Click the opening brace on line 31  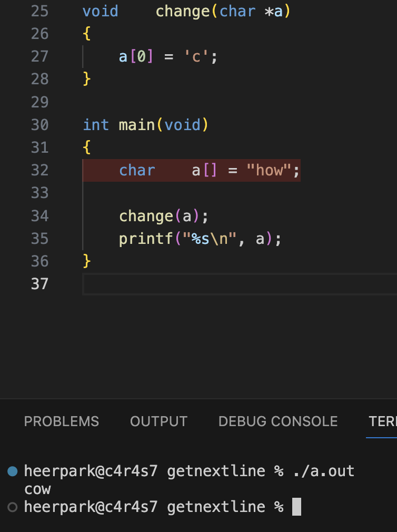[x=87, y=147]
